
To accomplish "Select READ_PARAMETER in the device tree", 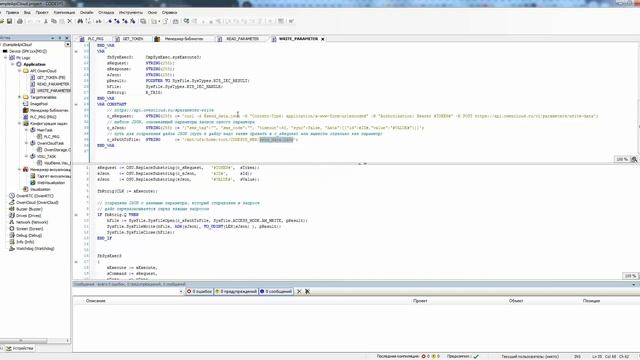I will [x=53, y=84].
